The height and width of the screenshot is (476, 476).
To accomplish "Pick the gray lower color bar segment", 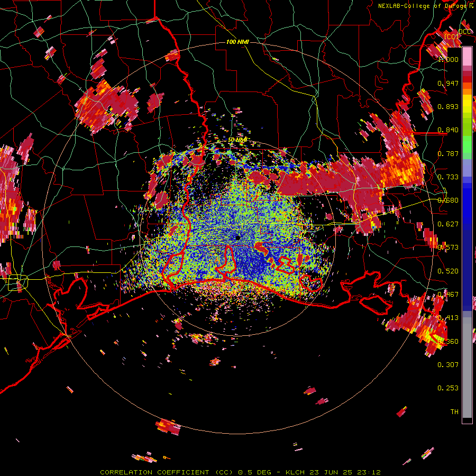I will (467, 368).
